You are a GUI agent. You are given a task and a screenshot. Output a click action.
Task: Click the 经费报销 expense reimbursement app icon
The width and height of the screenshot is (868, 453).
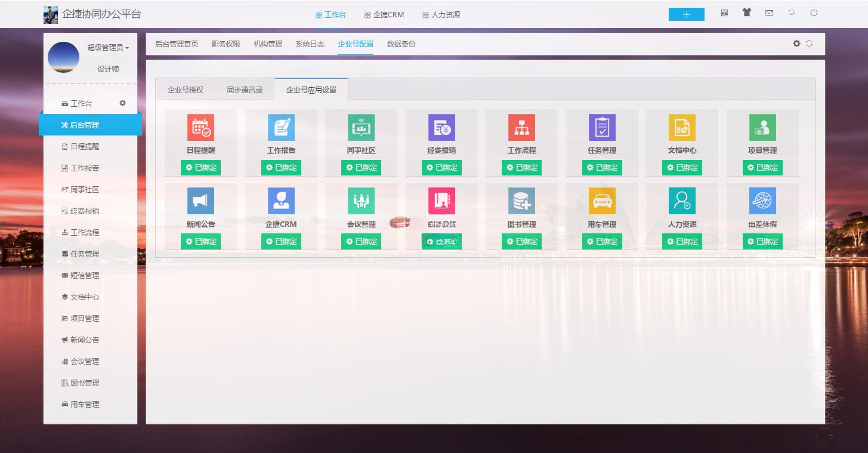tap(441, 127)
